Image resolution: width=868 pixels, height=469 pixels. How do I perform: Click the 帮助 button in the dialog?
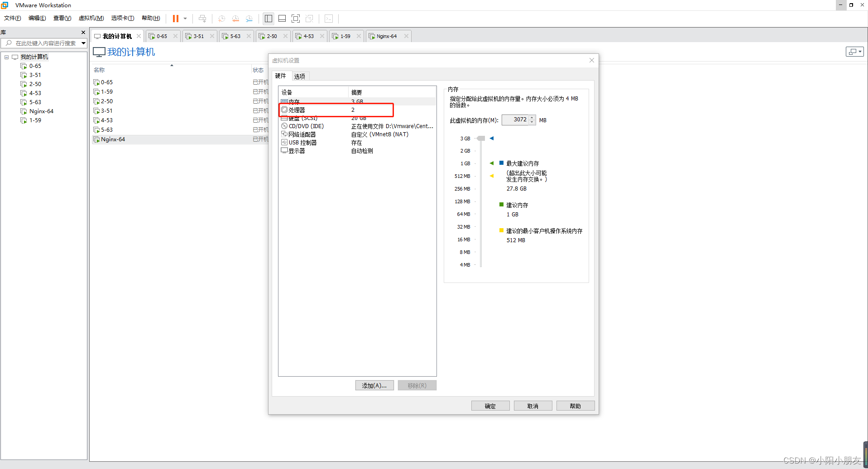click(575, 406)
